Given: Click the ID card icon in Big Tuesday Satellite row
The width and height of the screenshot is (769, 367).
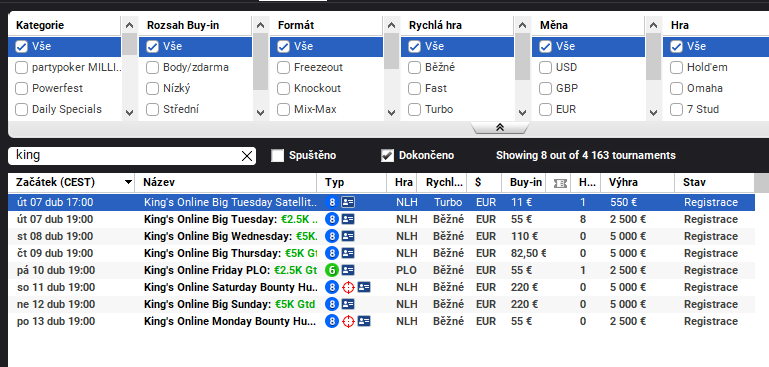Looking at the screenshot, I should [348, 202].
